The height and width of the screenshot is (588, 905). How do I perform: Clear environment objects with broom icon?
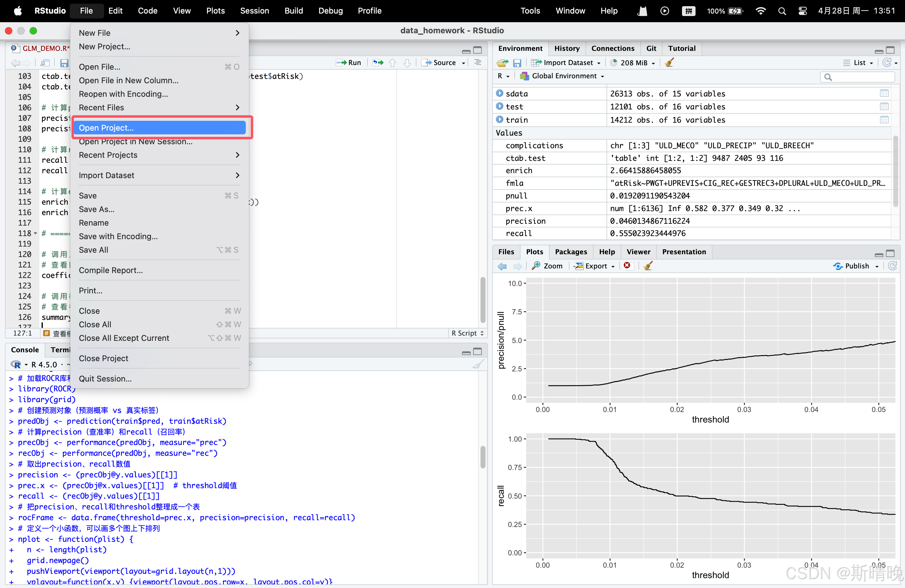669,62
